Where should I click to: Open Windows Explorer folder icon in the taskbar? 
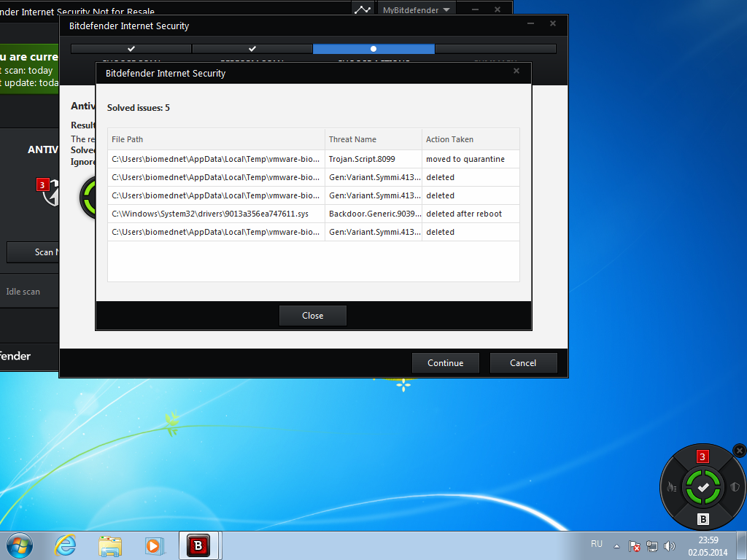pyautogui.click(x=110, y=545)
